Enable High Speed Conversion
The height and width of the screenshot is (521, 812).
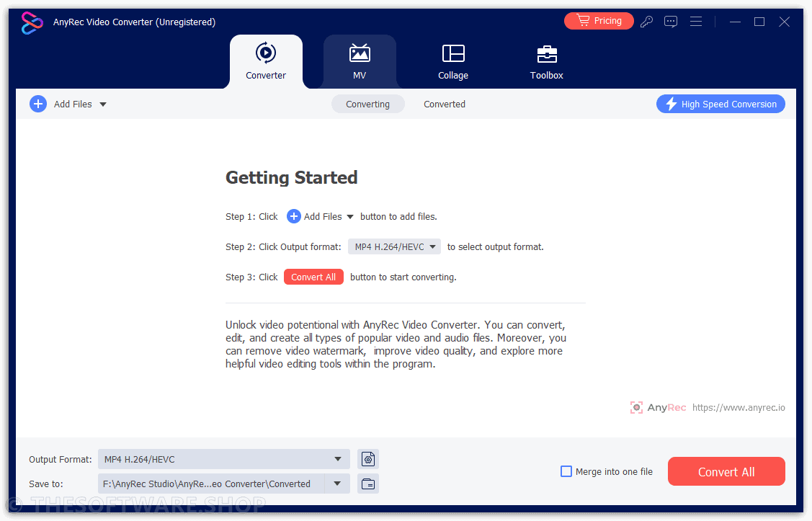720,104
